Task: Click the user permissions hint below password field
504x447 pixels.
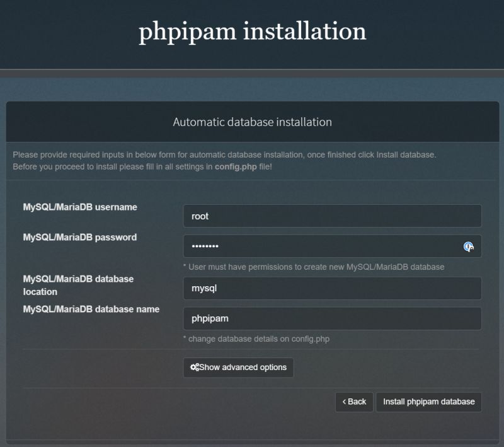Action: point(313,267)
